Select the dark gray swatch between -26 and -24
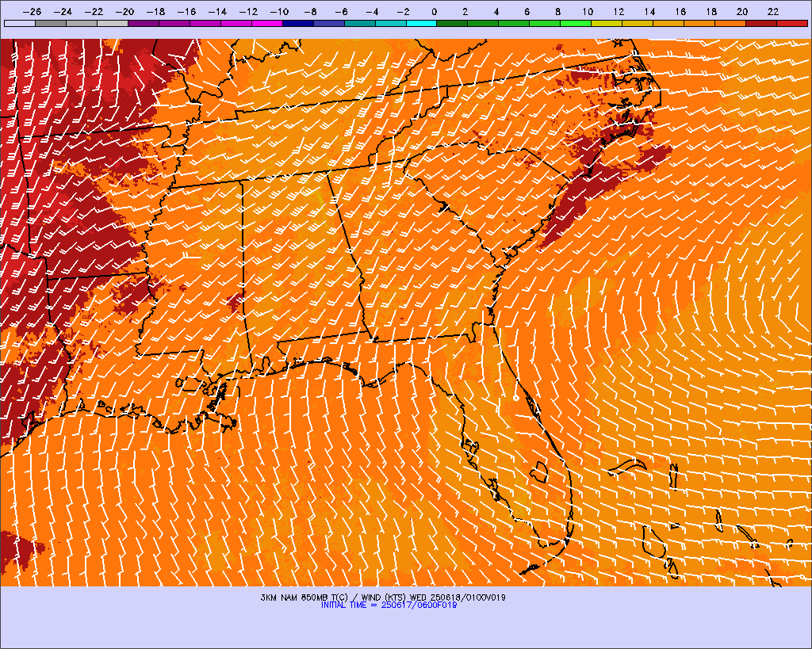The width and height of the screenshot is (812, 649). (x=51, y=23)
